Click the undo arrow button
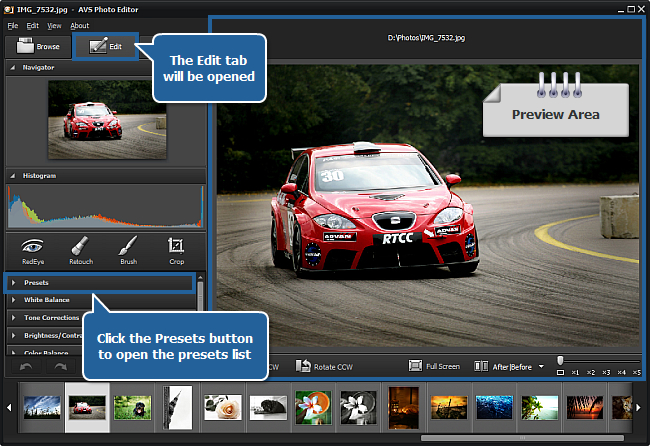 click(26, 367)
